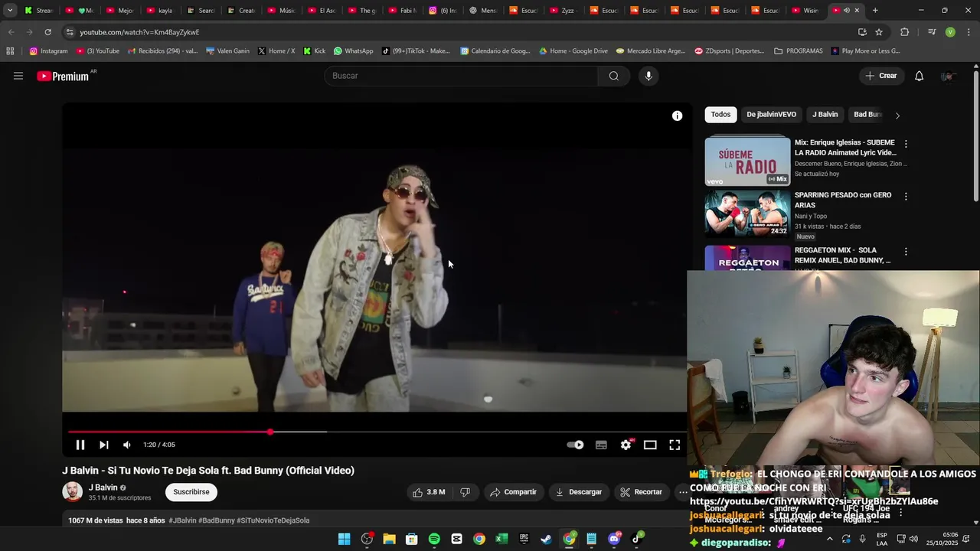This screenshot has height=551, width=980.
Task: Open options for Sparring Pesado video
Action: tap(906, 197)
